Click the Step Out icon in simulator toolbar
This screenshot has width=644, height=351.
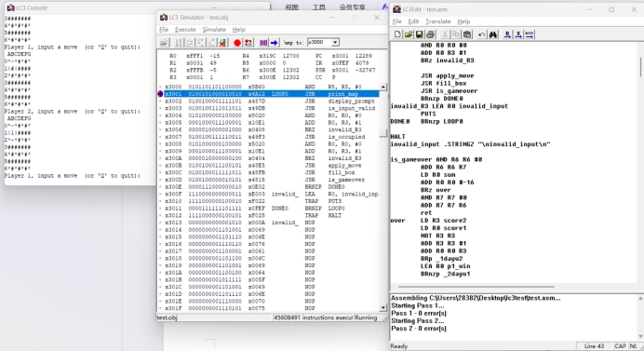point(211,42)
